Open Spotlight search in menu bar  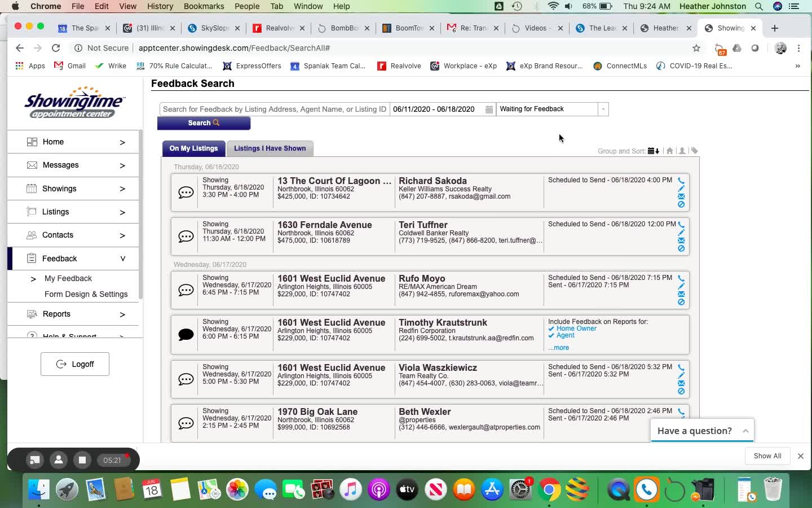[759, 6]
